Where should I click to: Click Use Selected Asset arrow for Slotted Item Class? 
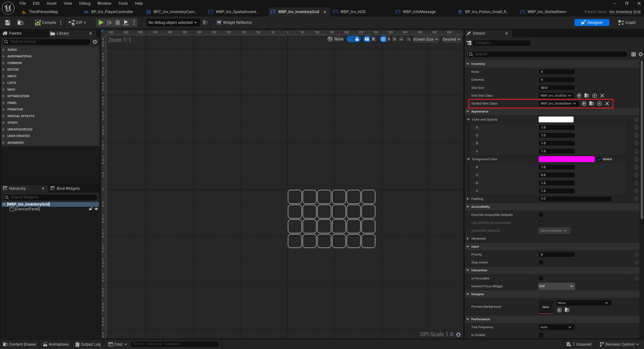(584, 104)
